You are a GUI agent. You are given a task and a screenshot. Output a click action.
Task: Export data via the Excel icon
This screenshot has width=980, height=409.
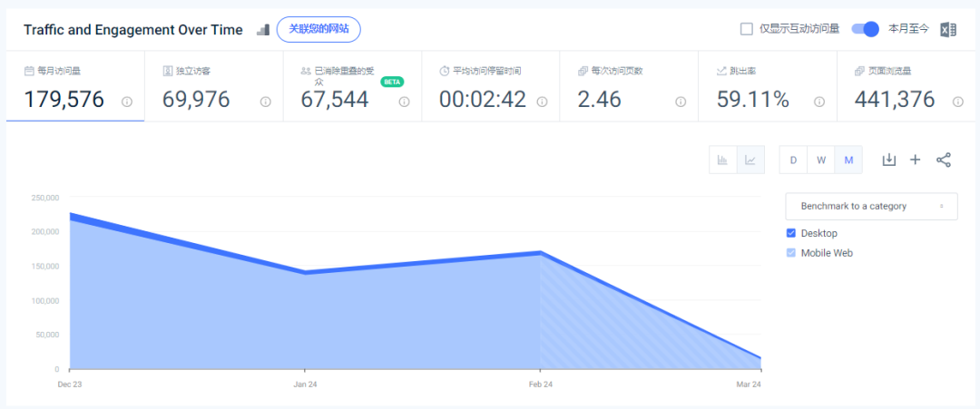948,29
